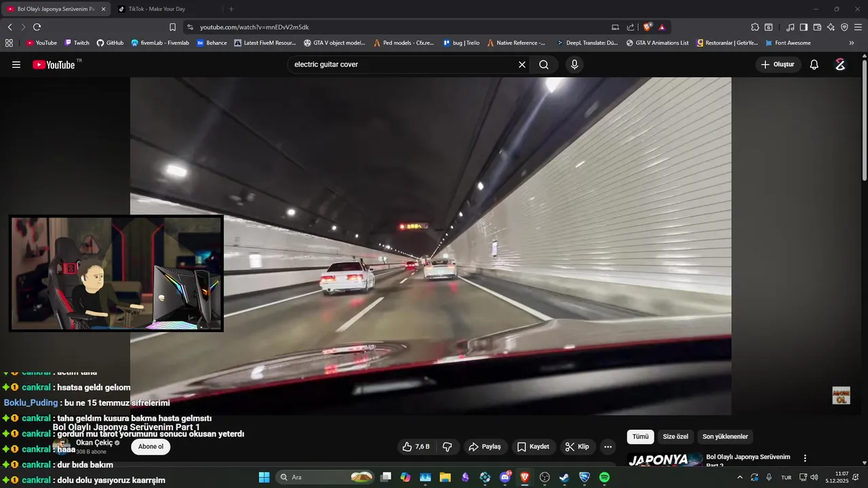Screen dimensions: 868x488
Task: Open the Oluştur create menu
Action: 778,64
